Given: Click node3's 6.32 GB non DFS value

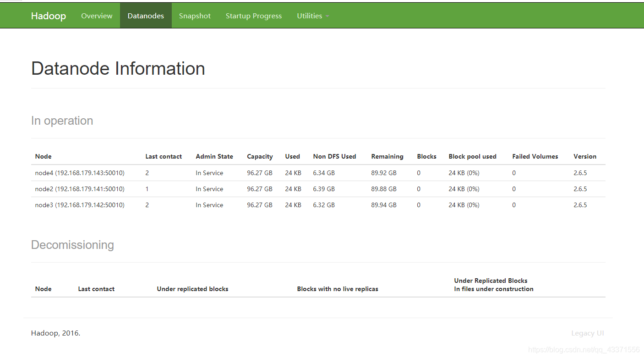Looking at the screenshot, I should 324,205.
